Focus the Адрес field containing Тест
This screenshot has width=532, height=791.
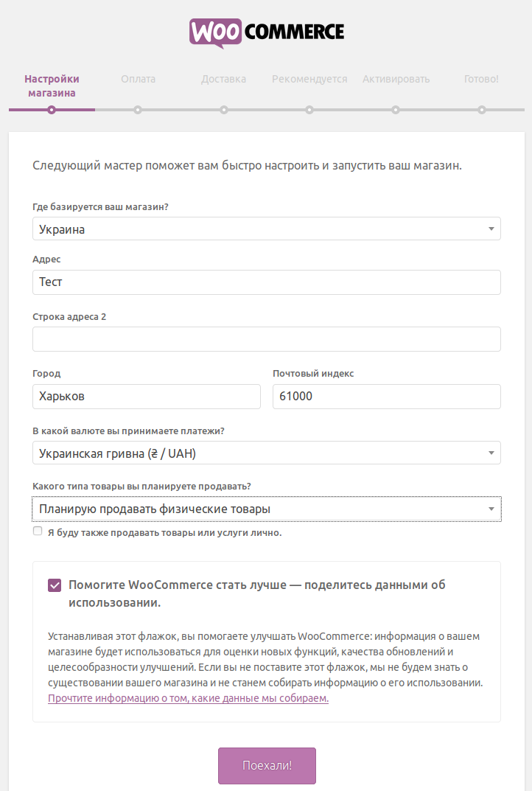(x=266, y=282)
